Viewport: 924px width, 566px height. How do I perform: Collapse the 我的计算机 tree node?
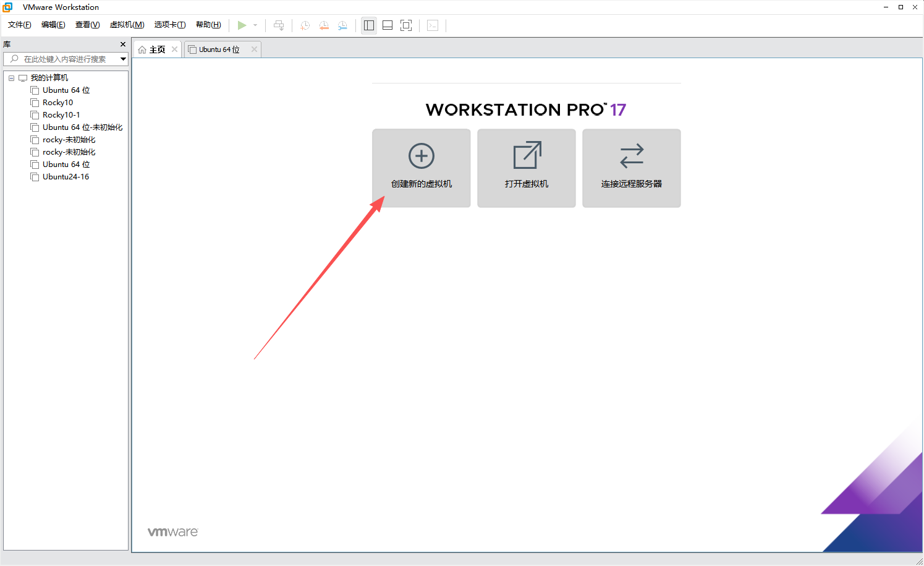click(11, 78)
